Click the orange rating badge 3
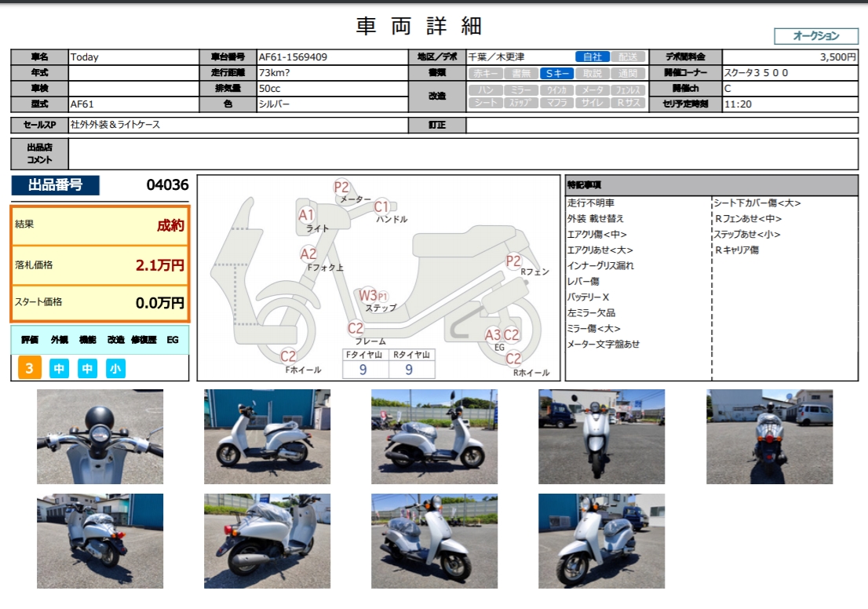 [x=30, y=368]
